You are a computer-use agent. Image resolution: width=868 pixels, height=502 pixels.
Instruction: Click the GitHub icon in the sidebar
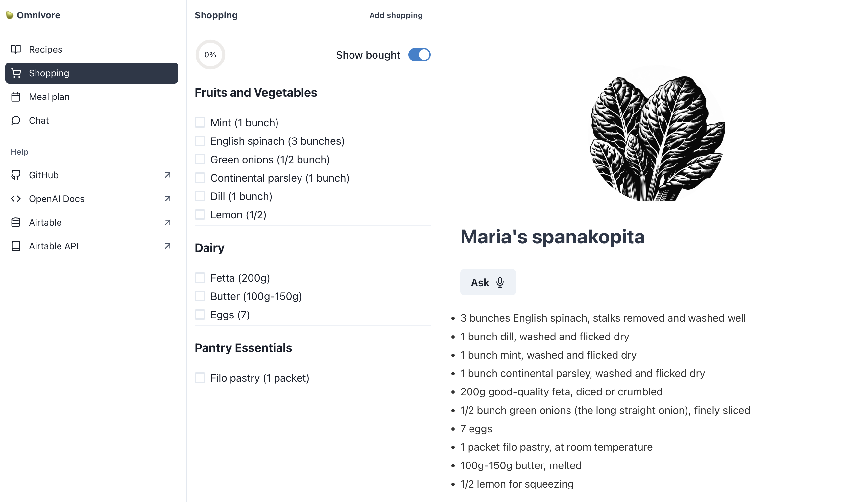[x=16, y=175]
